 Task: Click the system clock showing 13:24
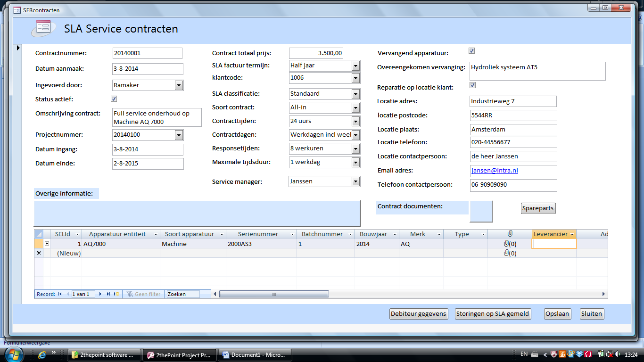pyautogui.click(x=631, y=354)
